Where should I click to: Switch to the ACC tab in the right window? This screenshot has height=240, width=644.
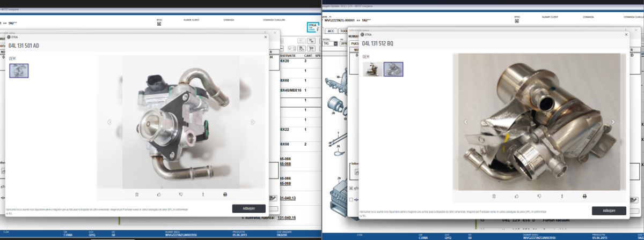coord(331,31)
